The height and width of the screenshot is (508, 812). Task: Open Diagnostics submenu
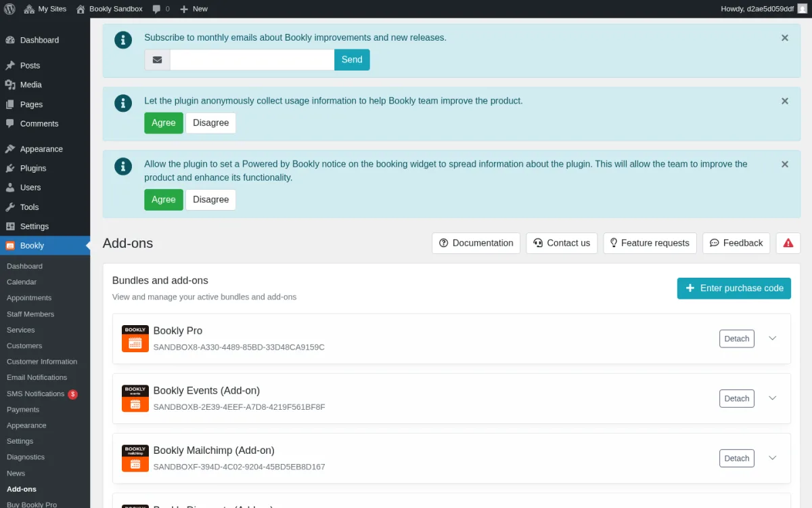pos(26,457)
